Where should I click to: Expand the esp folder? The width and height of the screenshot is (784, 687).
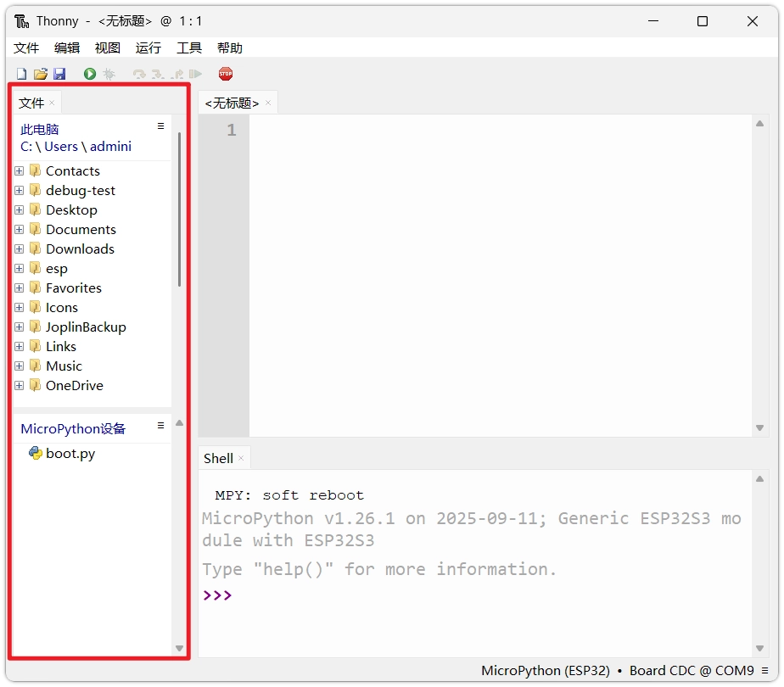(19, 269)
